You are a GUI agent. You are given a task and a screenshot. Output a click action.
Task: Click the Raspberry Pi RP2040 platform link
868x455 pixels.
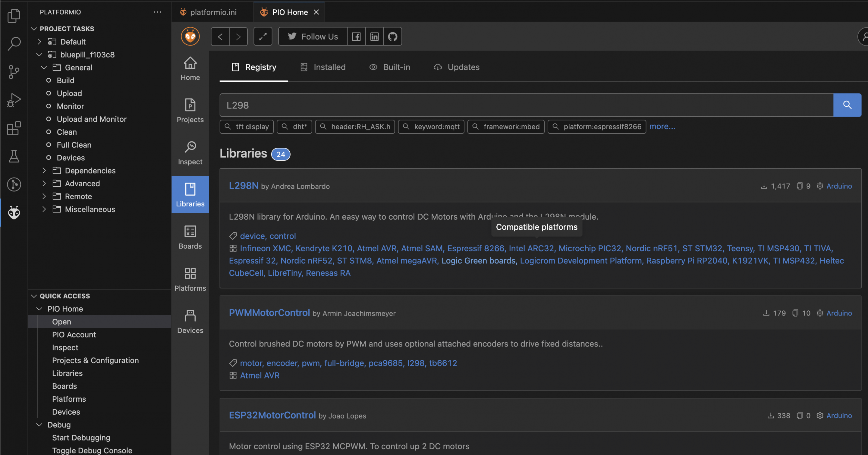click(x=687, y=260)
